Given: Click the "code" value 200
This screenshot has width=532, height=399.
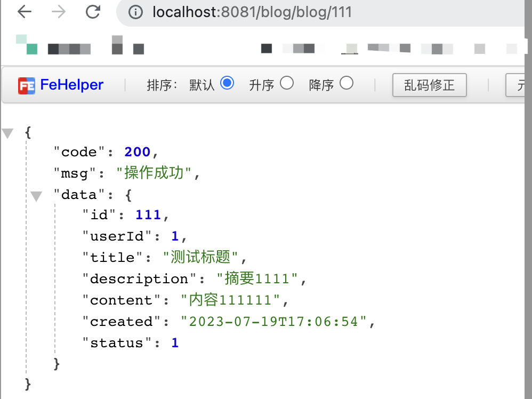Looking at the screenshot, I should [x=138, y=152].
